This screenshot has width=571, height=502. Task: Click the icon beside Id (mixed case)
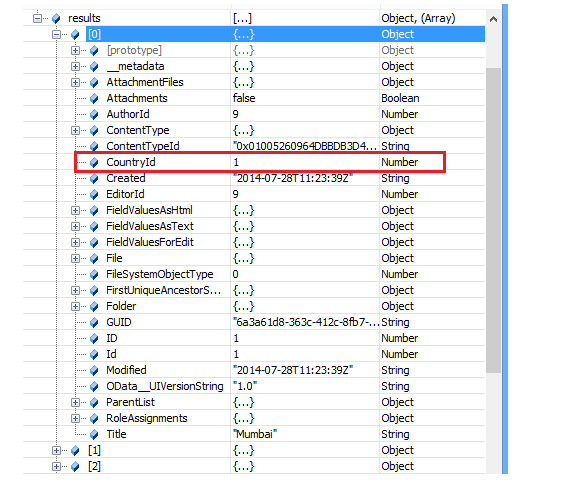pyautogui.click(x=94, y=355)
